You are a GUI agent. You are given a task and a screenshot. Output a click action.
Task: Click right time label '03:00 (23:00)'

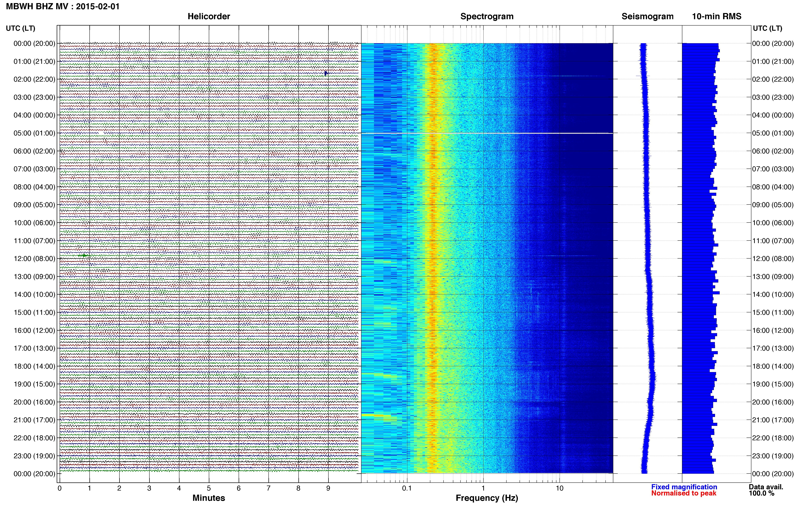point(773,97)
